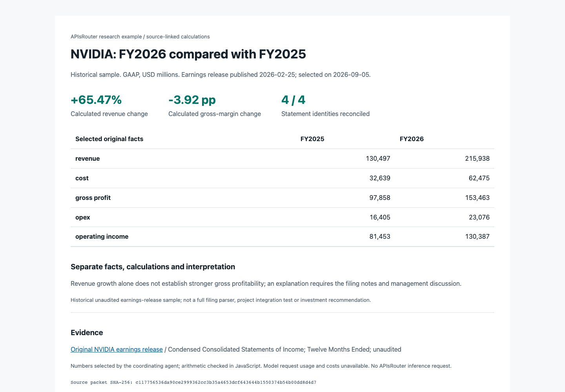Select the FY2025 revenue value 130,497
This screenshot has width=565, height=392.
coord(378,158)
